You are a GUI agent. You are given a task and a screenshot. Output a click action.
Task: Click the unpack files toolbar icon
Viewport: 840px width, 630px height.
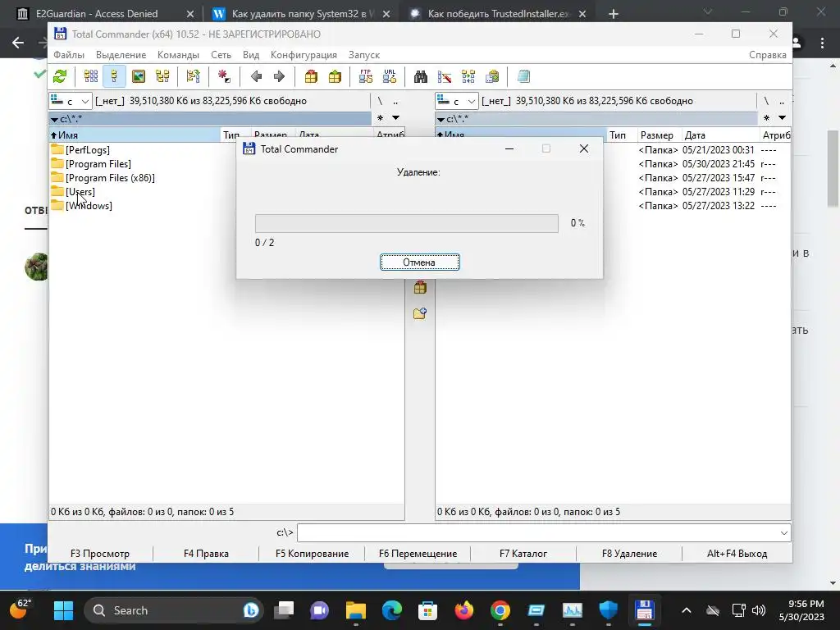click(335, 76)
